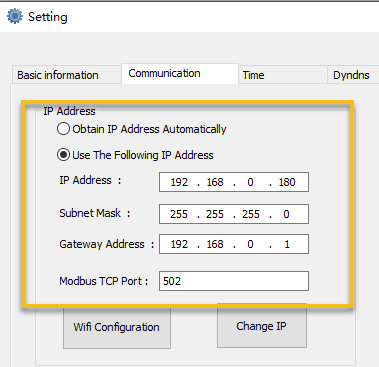Open the Time tab

point(283,75)
